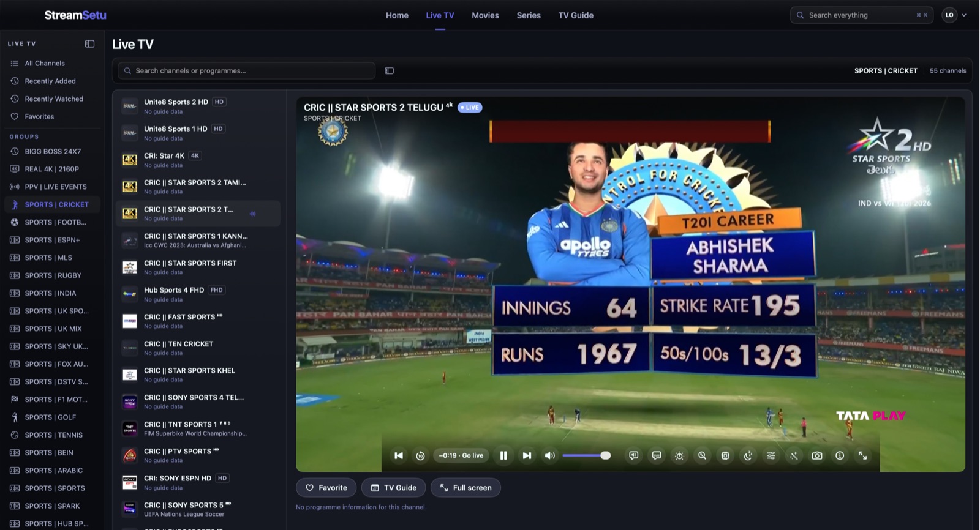Open the zoom control in the player
Viewport: 980px width, 530px height.
(x=703, y=455)
